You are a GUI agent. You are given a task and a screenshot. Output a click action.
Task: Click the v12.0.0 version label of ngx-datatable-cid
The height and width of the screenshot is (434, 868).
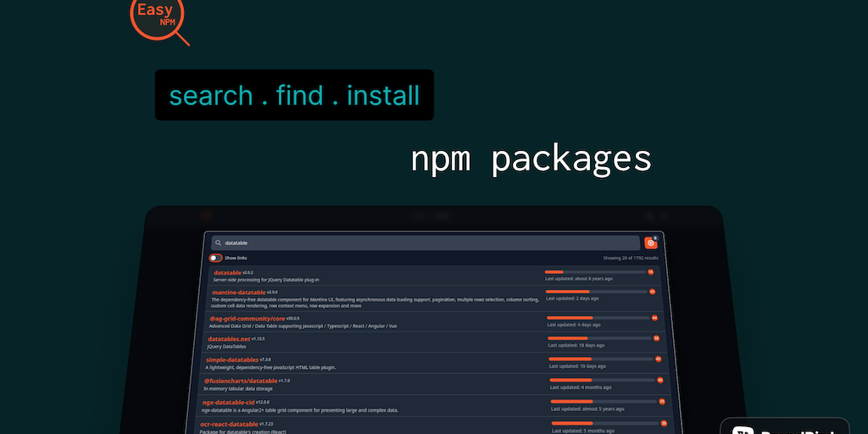coord(263,402)
